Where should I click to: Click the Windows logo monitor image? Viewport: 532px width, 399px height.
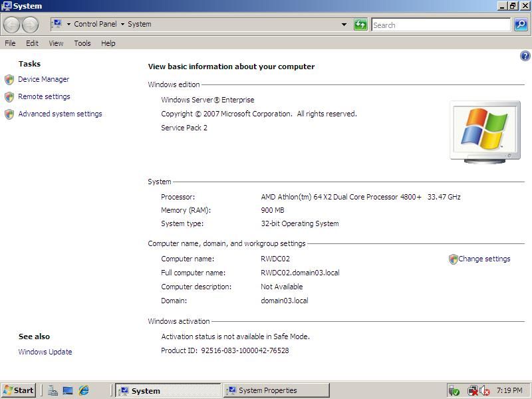click(485, 132)
